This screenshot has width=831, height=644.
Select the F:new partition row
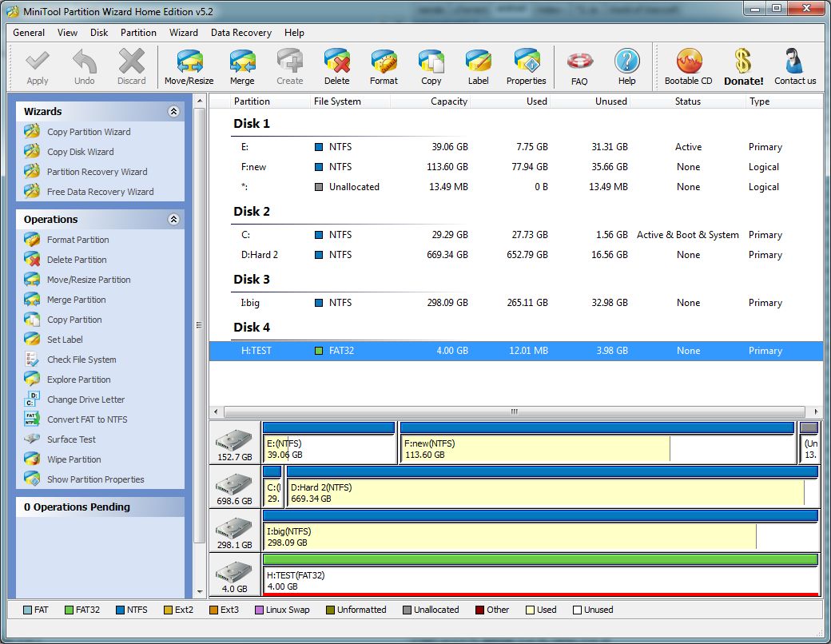[x=515, y=167]
